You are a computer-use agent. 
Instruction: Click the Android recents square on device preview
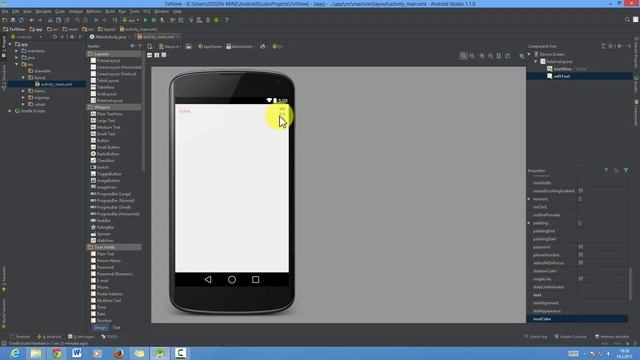click(x=256, y=280)
